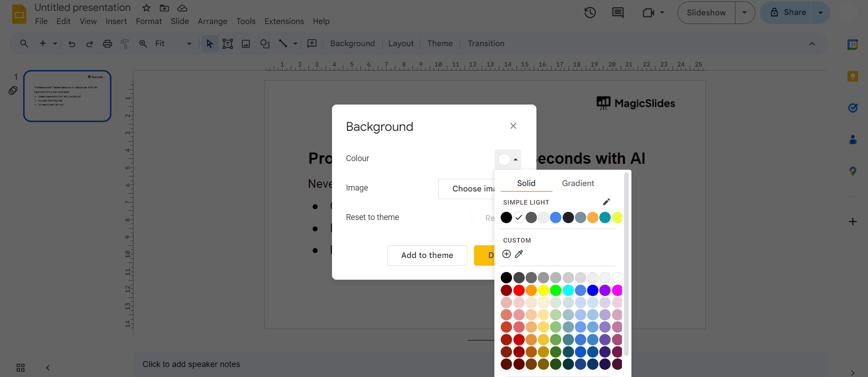
Task: Select slide 1 thumbnail in filmstrip
Action: coord(67,96)
